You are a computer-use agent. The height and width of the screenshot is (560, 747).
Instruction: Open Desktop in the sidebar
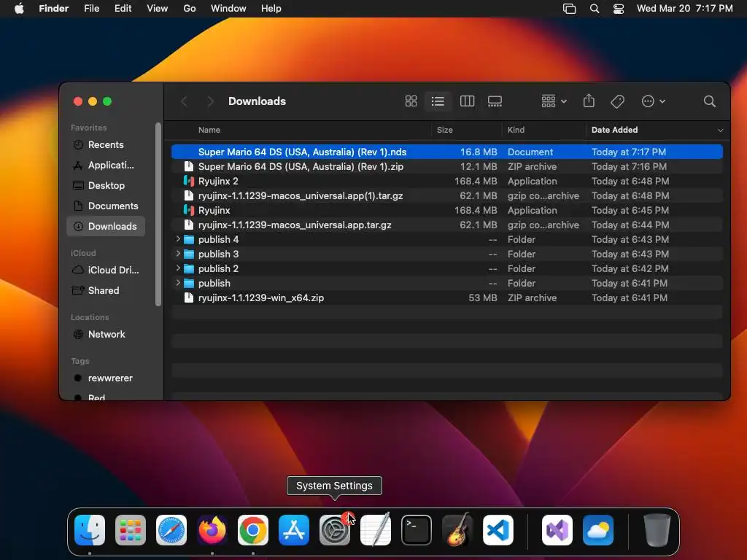[x=105, y=186]
